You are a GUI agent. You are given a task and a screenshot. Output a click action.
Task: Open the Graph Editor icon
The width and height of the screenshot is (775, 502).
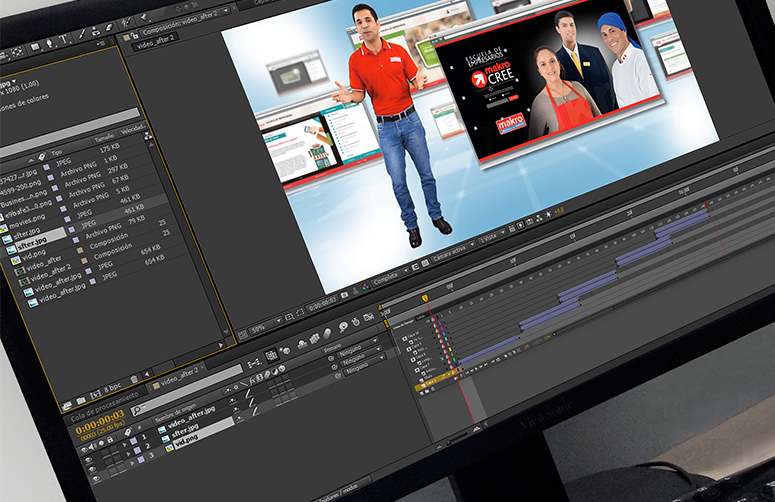pyautogui.click(x=368, y=317)
